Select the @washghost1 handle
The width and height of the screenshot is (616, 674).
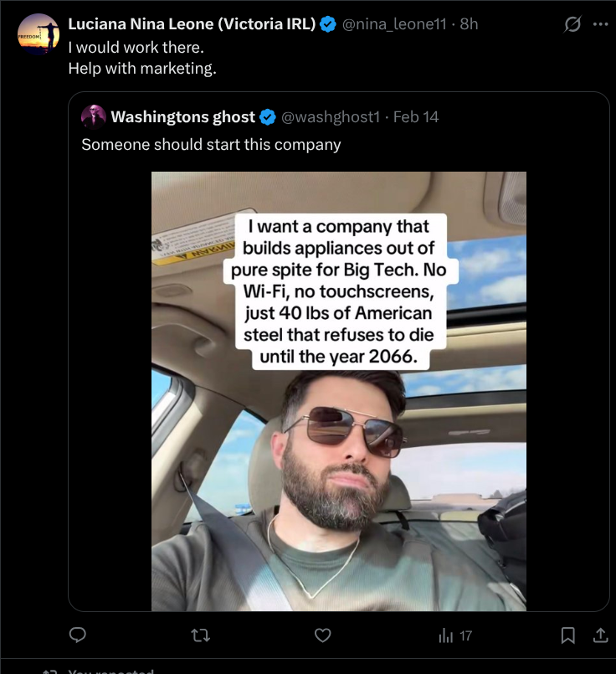click(x=331, y=116)
